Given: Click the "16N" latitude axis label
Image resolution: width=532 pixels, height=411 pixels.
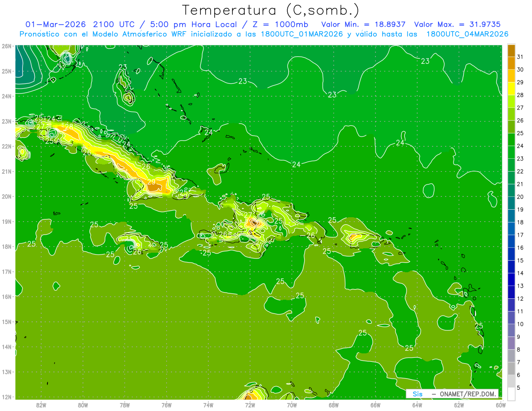Looking at the screenshot, I should (6, 297).
